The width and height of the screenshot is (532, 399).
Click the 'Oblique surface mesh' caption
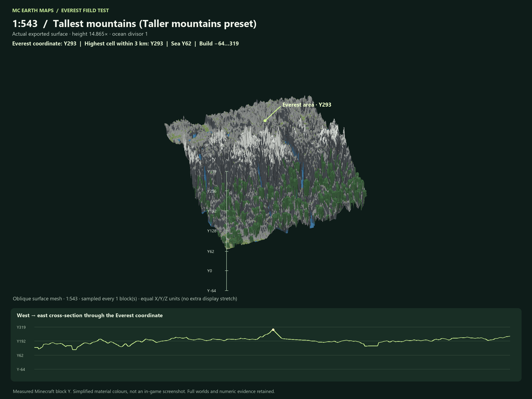tap(125, 299)
